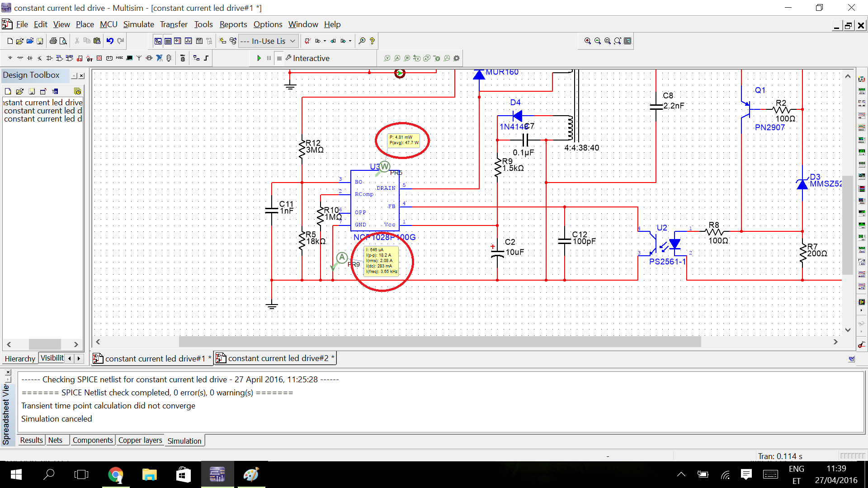Switch to the Hierarchy tab
This screenshot has height=488, width=868.
click(20, 358)
